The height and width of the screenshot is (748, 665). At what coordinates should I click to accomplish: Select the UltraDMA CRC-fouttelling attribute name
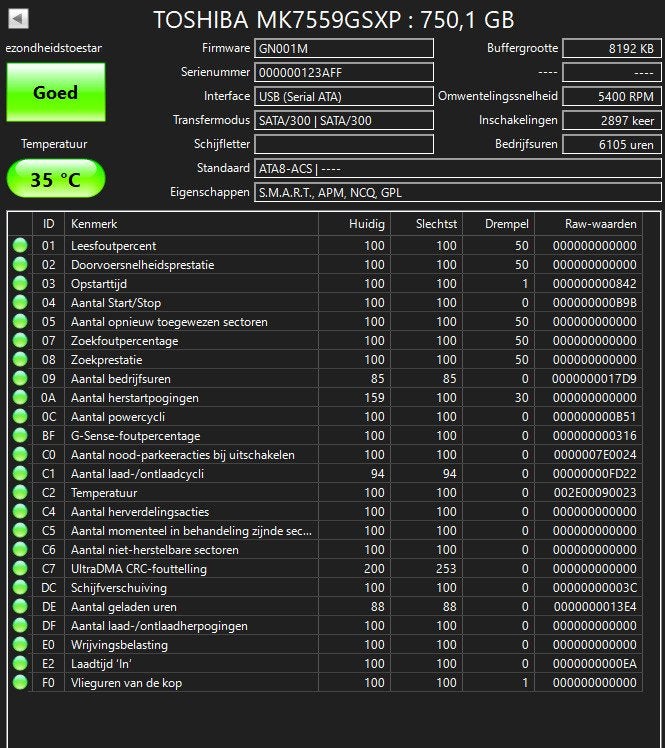[139, 569]
